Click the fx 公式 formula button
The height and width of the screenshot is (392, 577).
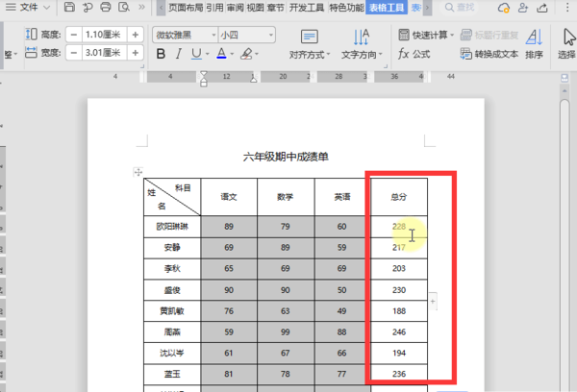414,55
